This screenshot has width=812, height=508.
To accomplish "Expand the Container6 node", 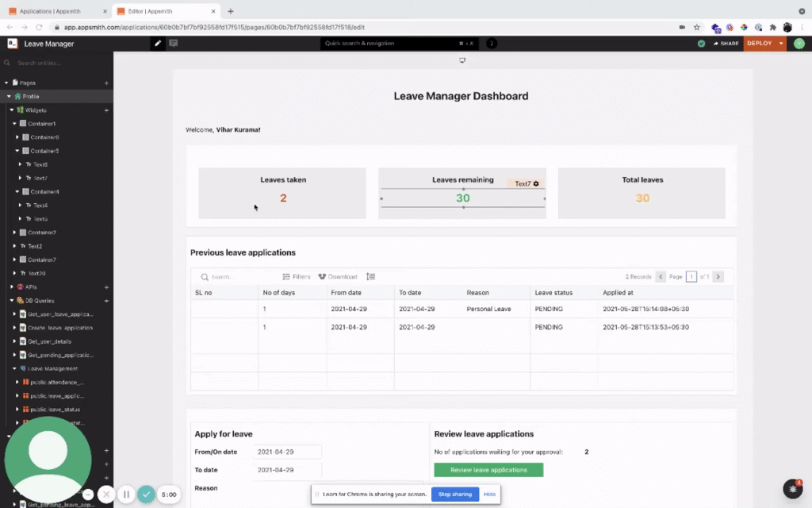I will tap(17, 137).
